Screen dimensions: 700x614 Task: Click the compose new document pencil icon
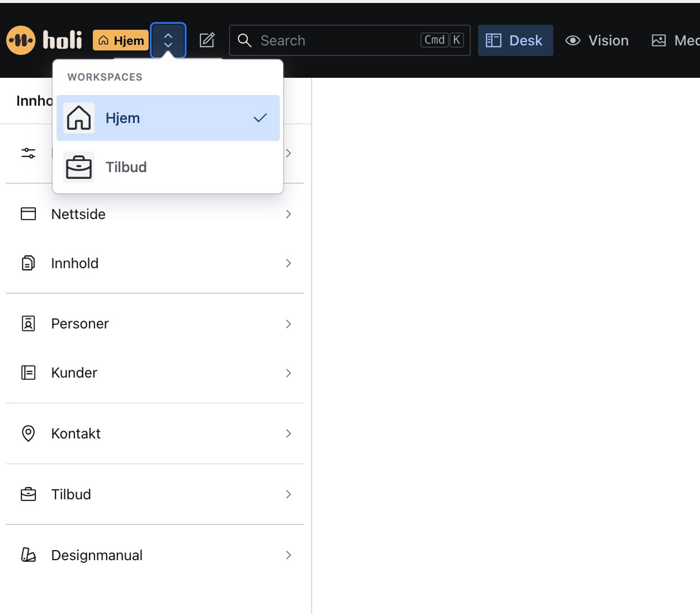(207, 40)
